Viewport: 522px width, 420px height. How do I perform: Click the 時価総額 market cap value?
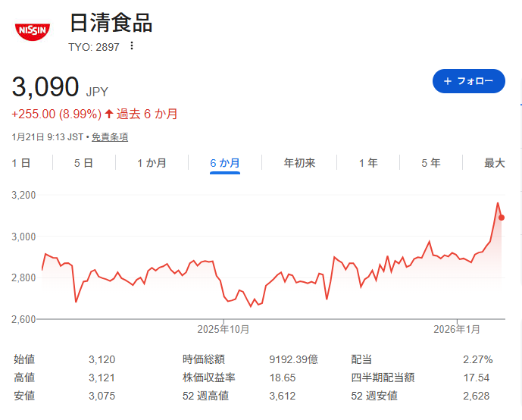click(x=295, y=359)
